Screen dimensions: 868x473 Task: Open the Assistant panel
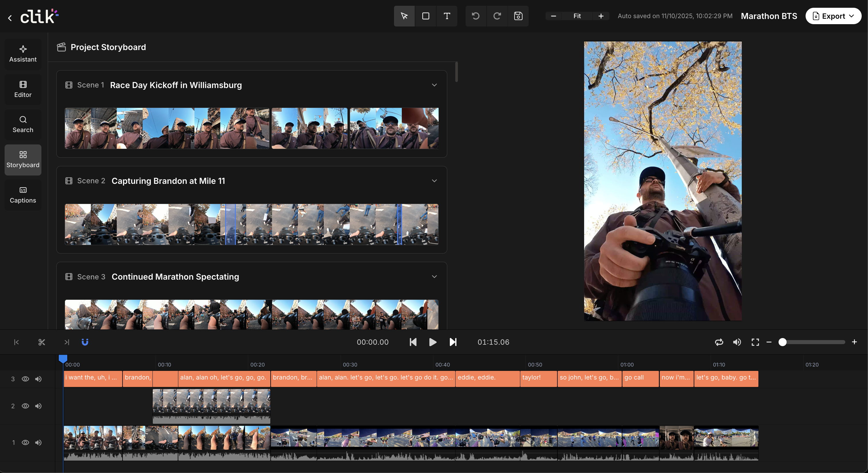pos(22,54)
